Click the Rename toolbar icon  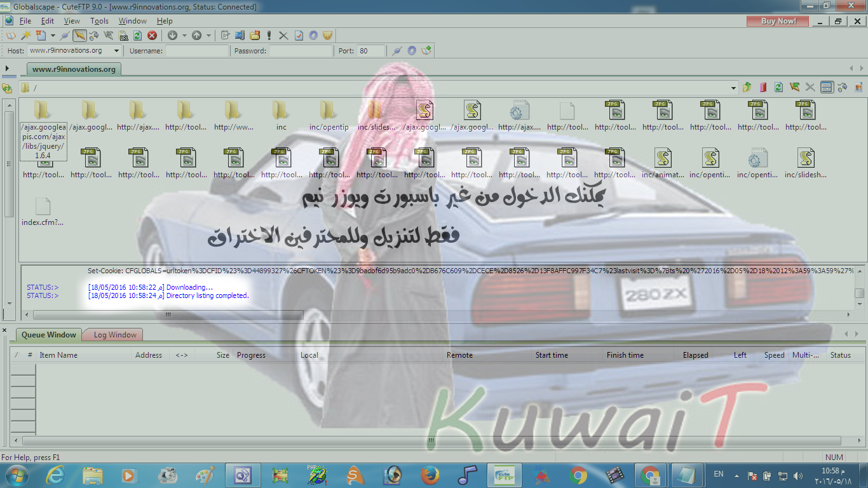point(240,36)
